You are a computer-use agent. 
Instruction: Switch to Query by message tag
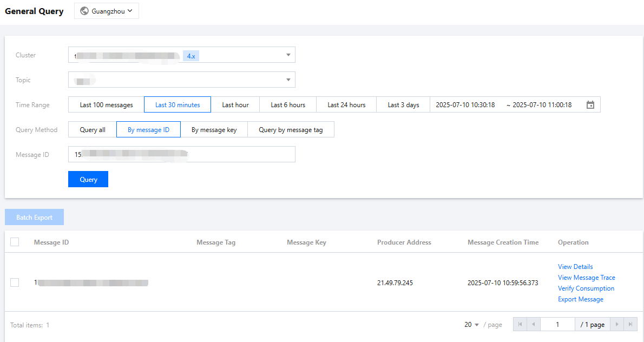(x=291, y=130)
